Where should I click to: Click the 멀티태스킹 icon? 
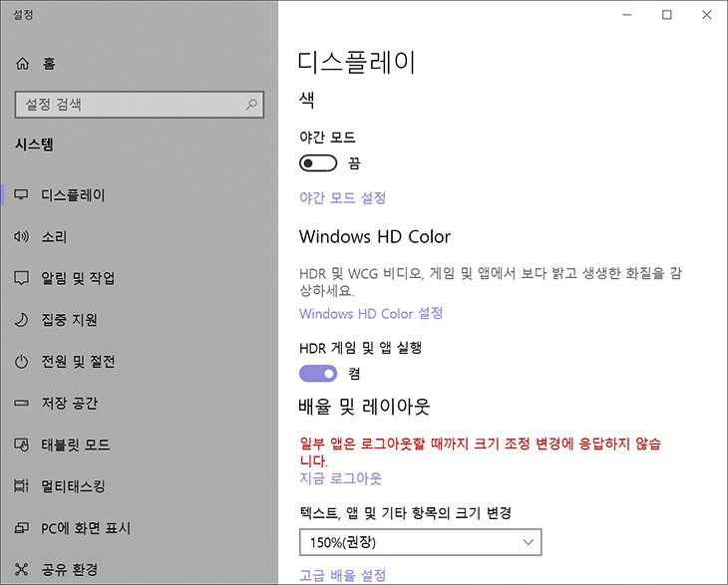click(21, 485)
